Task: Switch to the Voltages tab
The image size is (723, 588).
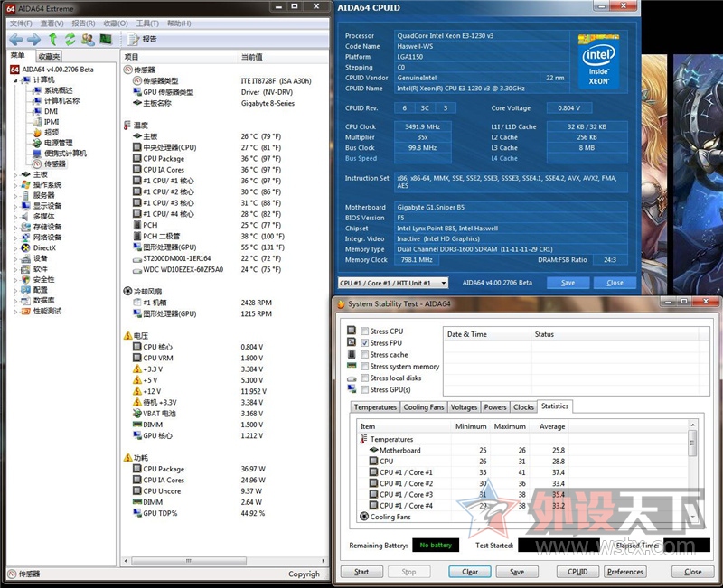Action: (464, 407)
